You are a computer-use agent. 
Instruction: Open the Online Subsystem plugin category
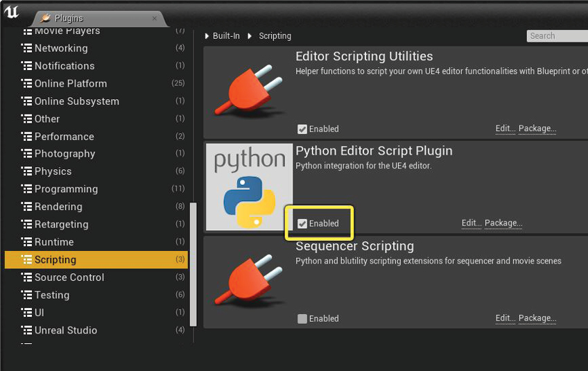click(x=77, y=101)
